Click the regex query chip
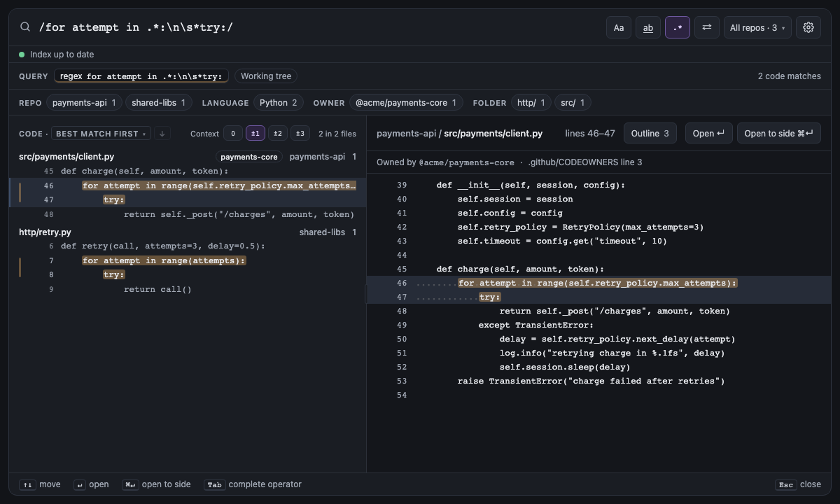Image resolution: width=840 pixels, height=504 pixels. [x=141, y=76]
